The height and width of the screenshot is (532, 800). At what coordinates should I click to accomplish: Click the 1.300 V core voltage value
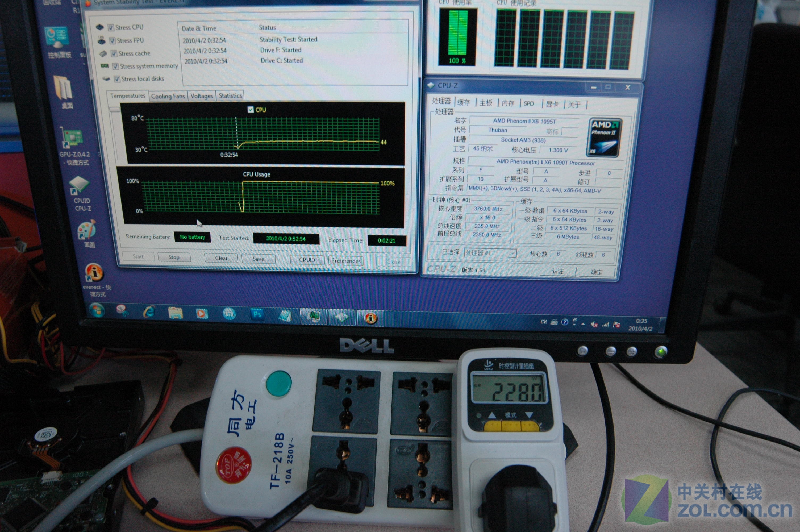click(558, 150)
